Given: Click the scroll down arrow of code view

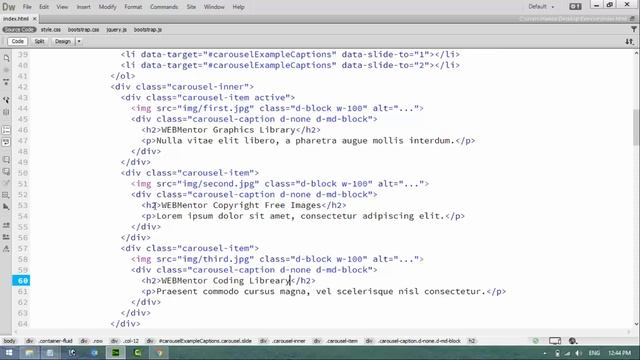Looking at the screenshot, I should pos(636,324).
